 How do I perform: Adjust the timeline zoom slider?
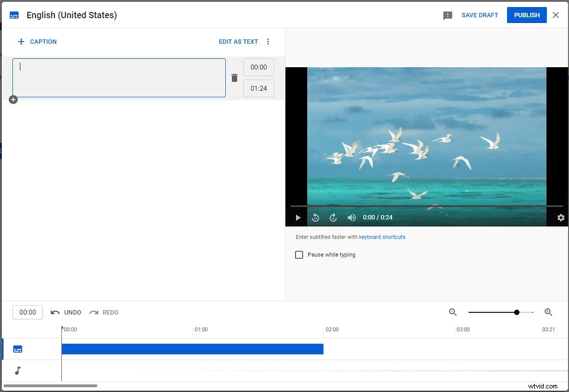coord(517,312)
